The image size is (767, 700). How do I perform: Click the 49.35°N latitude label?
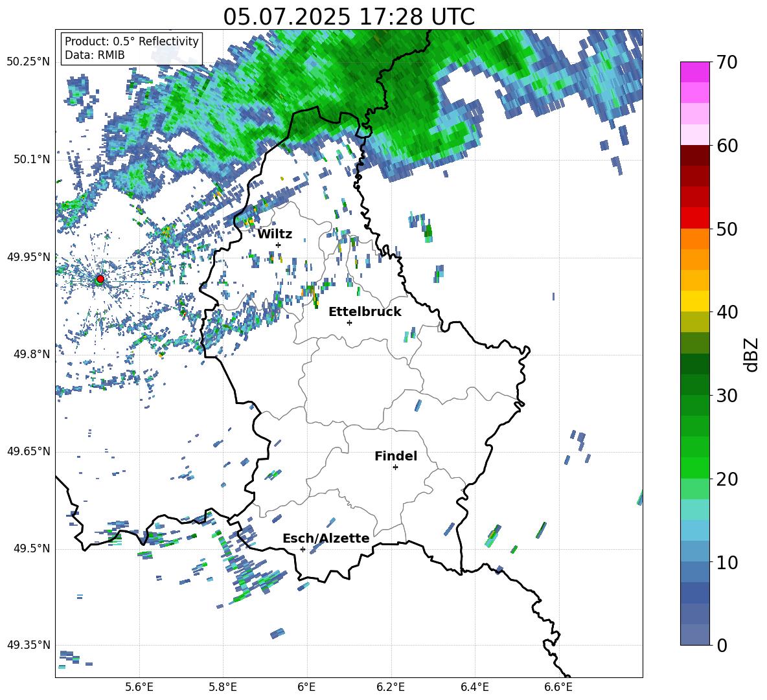29,645
